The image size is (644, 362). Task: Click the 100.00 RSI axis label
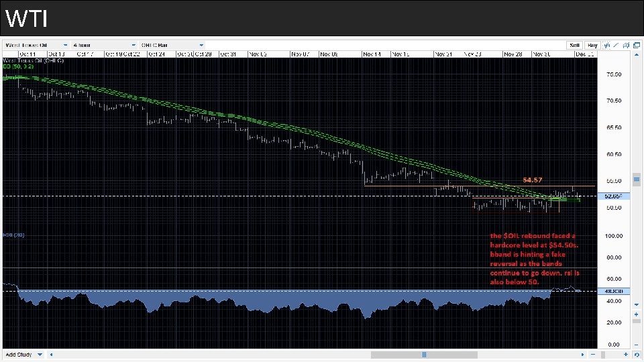614,236
